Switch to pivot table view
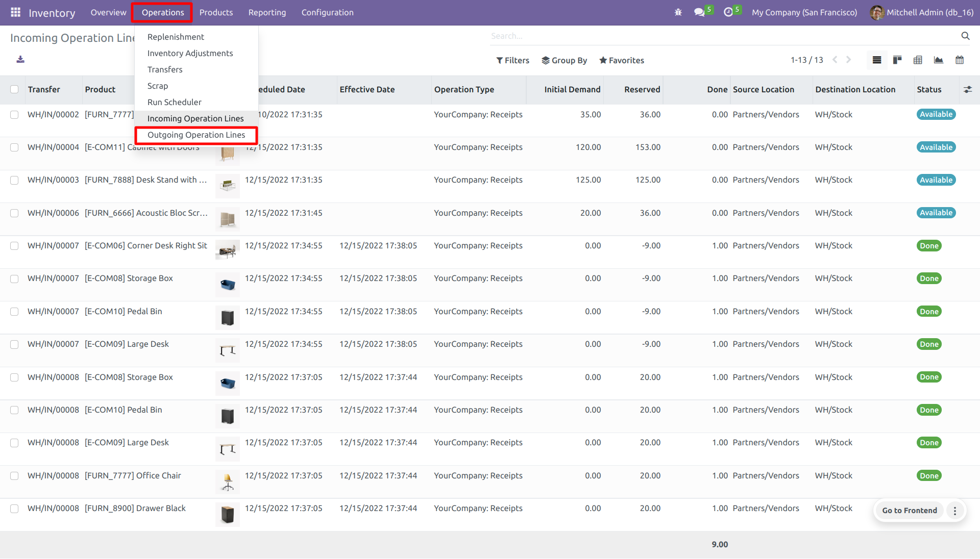Viewport: 980px width, 559px height. [918, 60]
